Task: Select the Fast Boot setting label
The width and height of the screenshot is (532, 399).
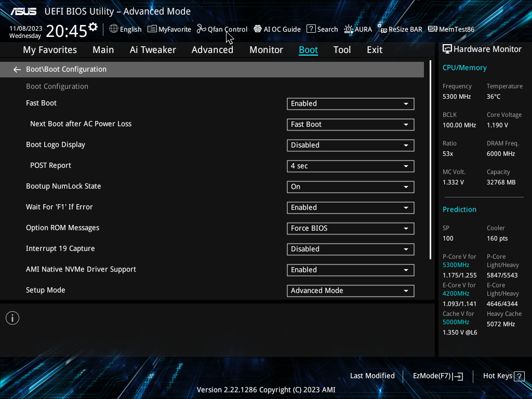Action: pyautogui.click(x=41, y=103)
